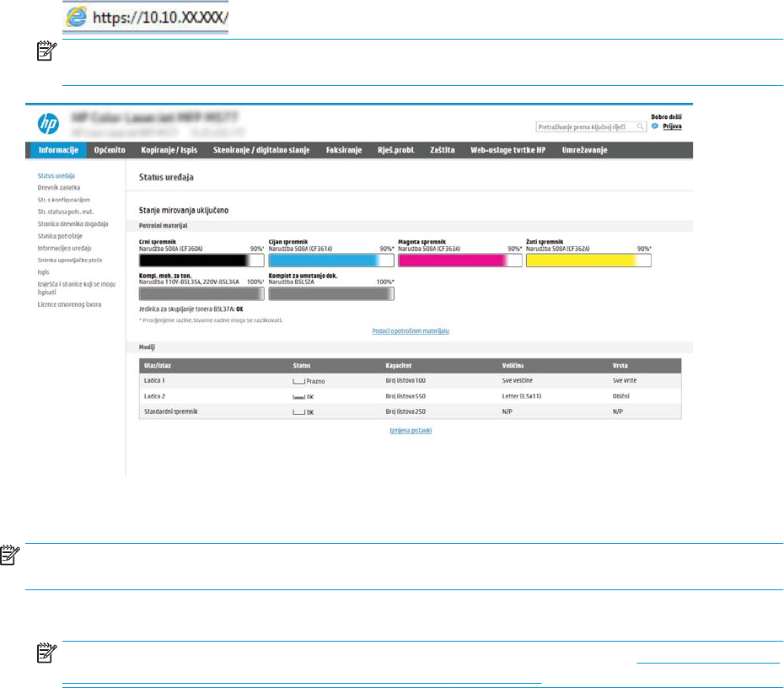This screenshot has height=688, width=784.
Task: Click the black cartridge level bar
Action: [x=201, y=261]
